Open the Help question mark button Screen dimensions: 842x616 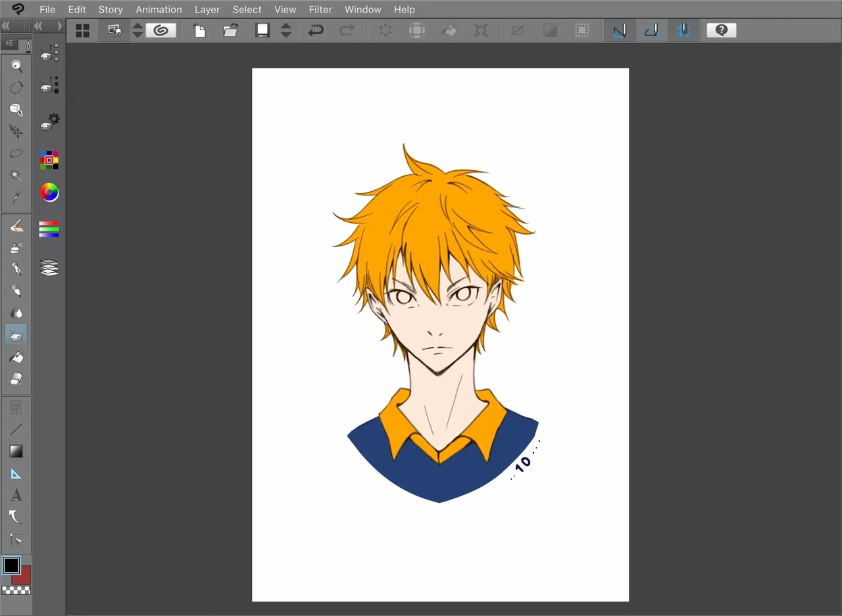721,30
